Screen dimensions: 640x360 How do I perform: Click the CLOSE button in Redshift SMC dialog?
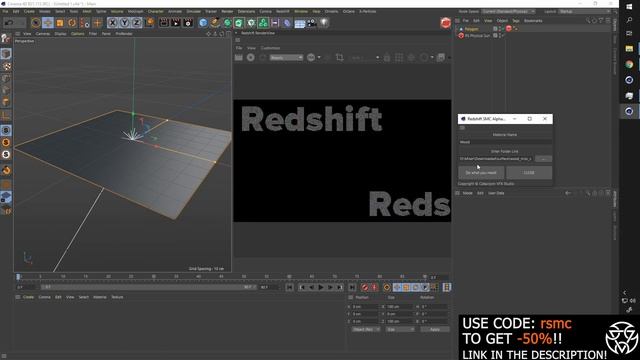(529, 173)
